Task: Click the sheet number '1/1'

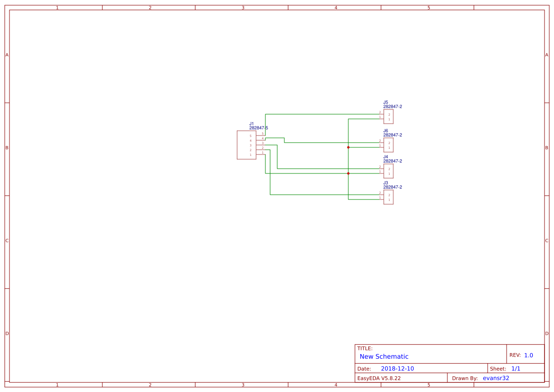Action: click(x=516, y=368)
